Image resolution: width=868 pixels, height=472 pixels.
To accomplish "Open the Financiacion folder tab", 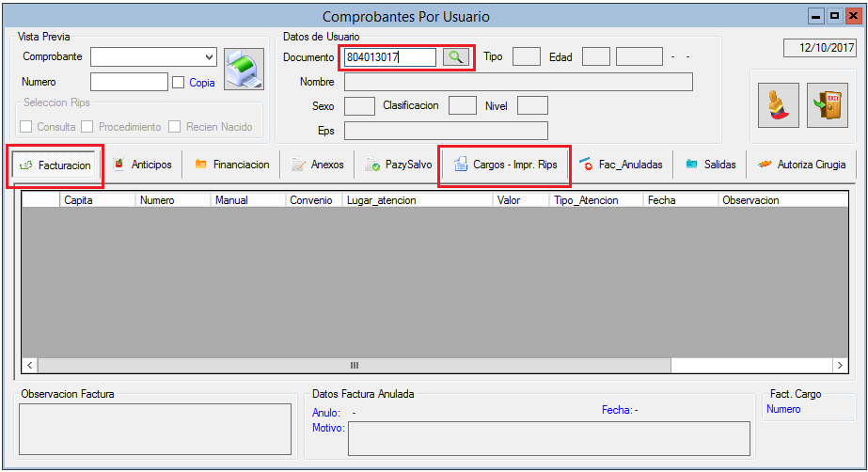I will click(231, 165).
